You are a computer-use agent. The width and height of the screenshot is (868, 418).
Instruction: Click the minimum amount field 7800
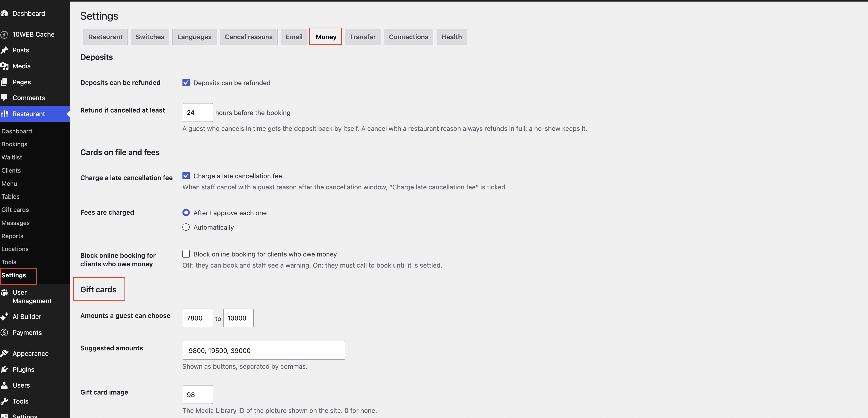(197, 318)
